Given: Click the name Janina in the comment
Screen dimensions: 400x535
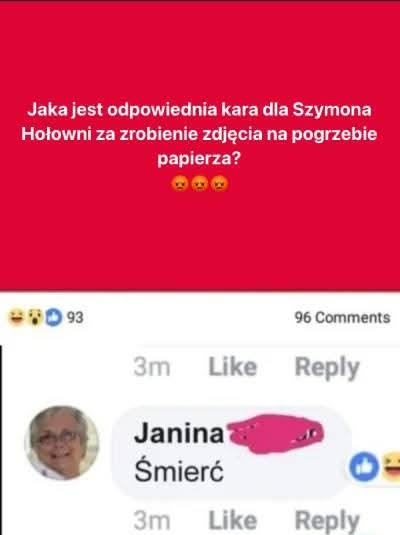Looking at the screenshot, I should tap(179, 433).
